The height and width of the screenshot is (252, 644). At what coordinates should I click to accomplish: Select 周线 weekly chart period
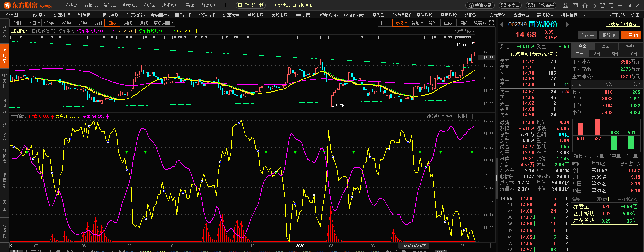[x=128, y=23]
